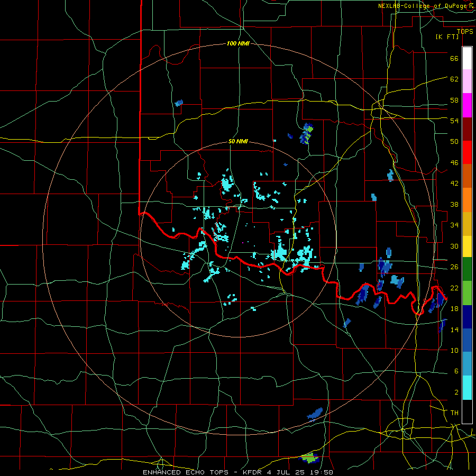
Task: Click the light pink swatch on the scale
Action: click(467, 81)
